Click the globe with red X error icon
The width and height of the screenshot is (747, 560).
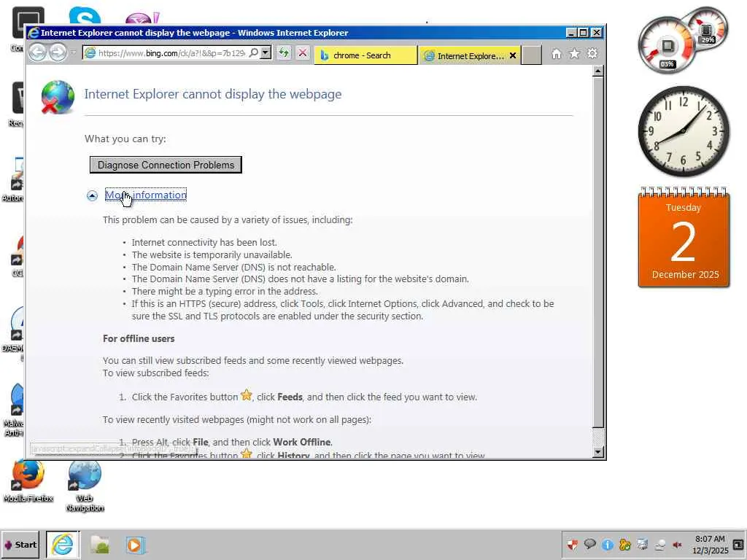point(58,97)
